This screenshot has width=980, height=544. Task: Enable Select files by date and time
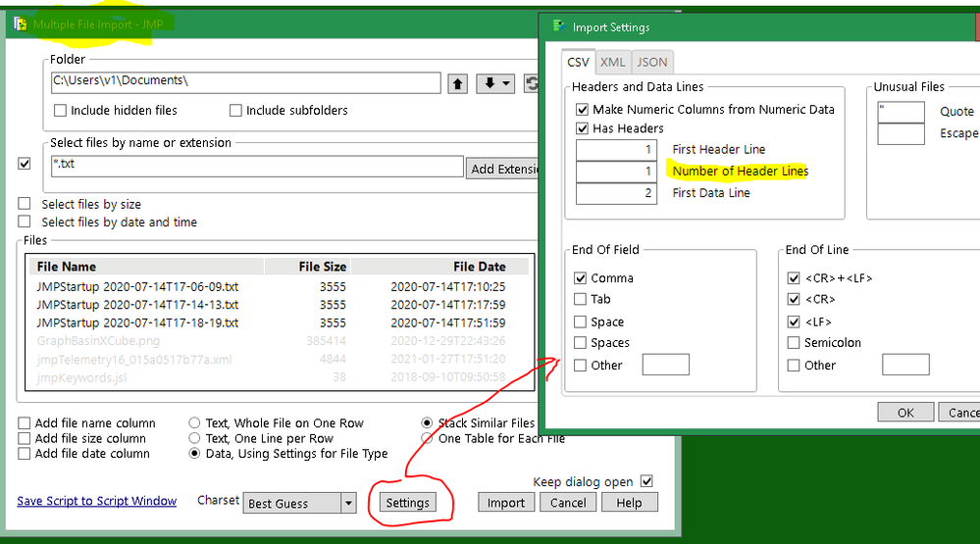25,222
